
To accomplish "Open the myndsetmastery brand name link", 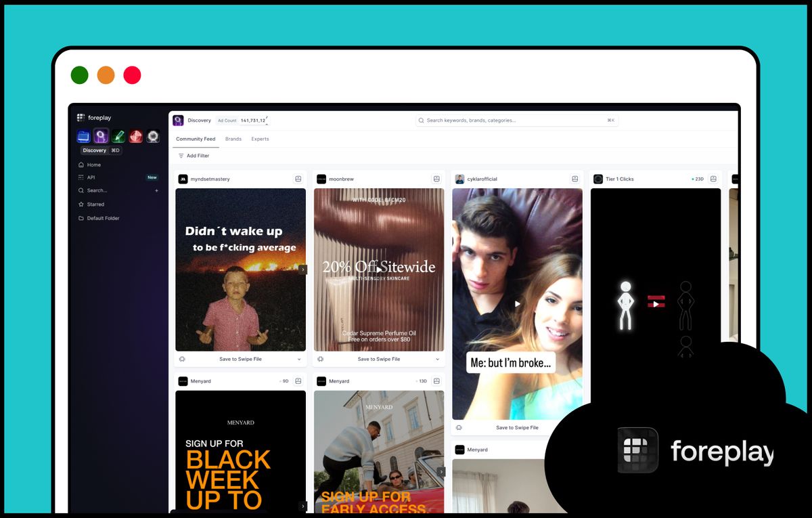I will coord(210,179).
